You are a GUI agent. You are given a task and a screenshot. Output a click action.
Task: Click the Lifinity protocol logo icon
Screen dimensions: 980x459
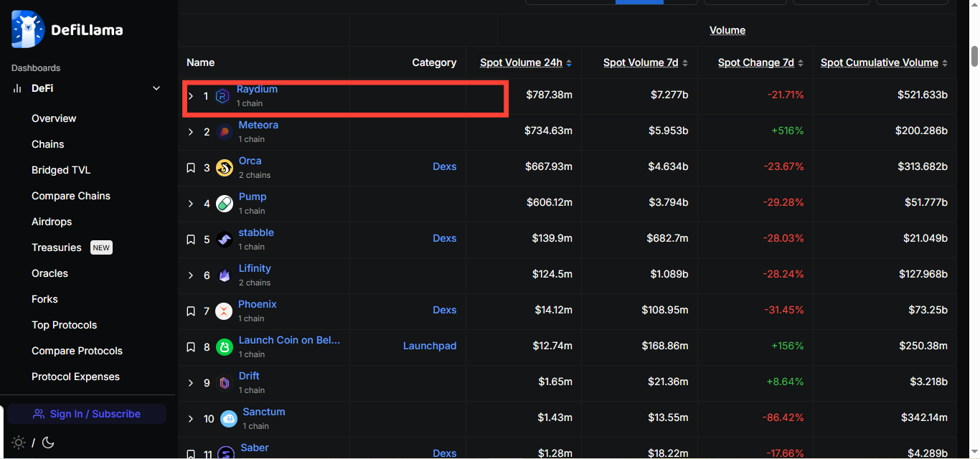[x=224, y=275]
